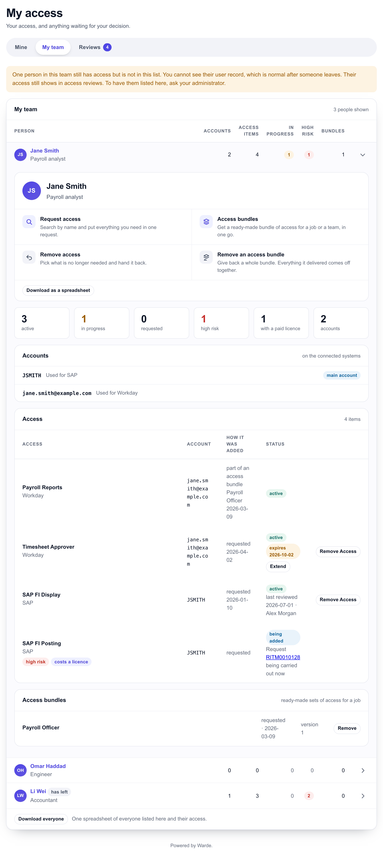Click the 'has left' badge beside Li Wei
The image size is (383, 868).
coord(59,792)
